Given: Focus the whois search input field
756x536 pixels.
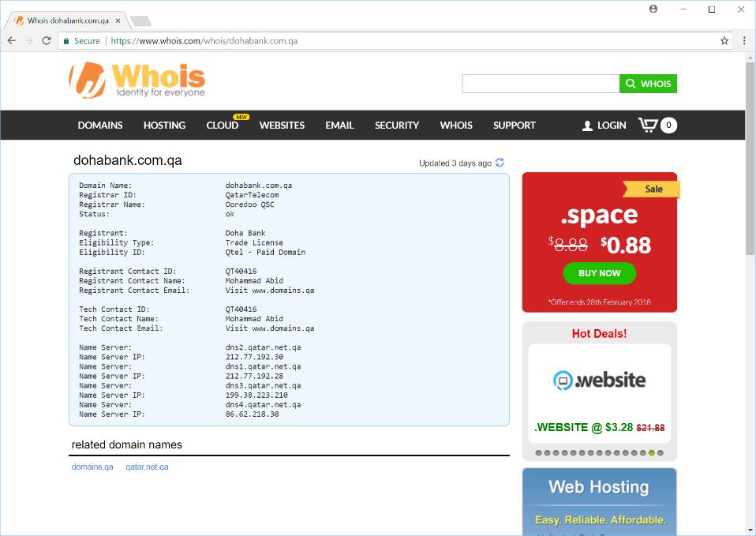Looking at the screenshot, I should click(x=541, y=84).
